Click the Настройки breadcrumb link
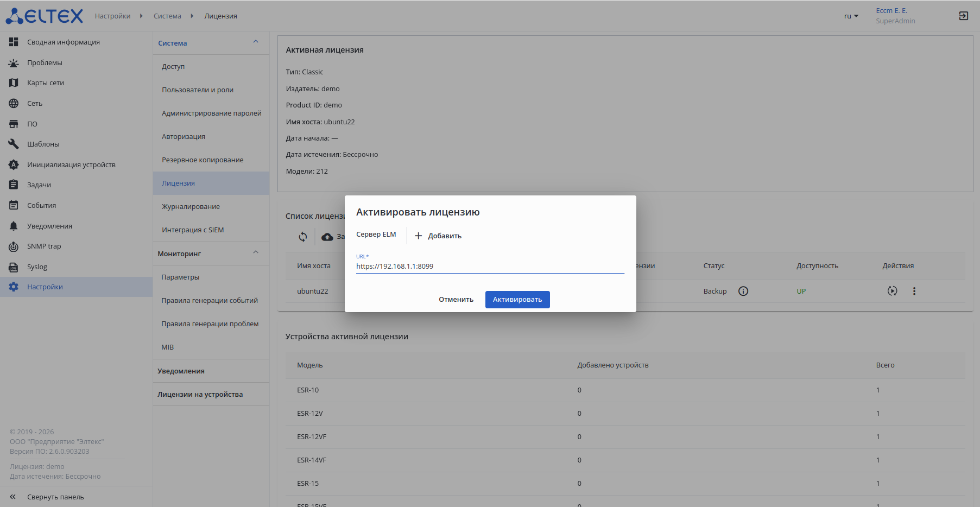The width and height of the screenshot is (980, 507). click(x=112, y=16)
